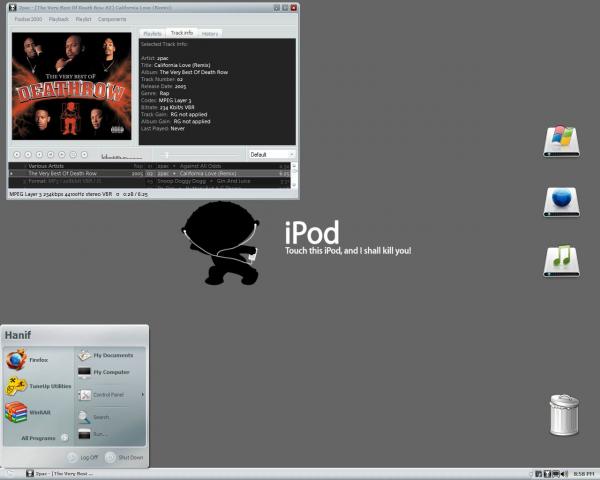Switch to the History tab
Image resolution: width=600 pixels, height=480 pixels.
(210, 34)
